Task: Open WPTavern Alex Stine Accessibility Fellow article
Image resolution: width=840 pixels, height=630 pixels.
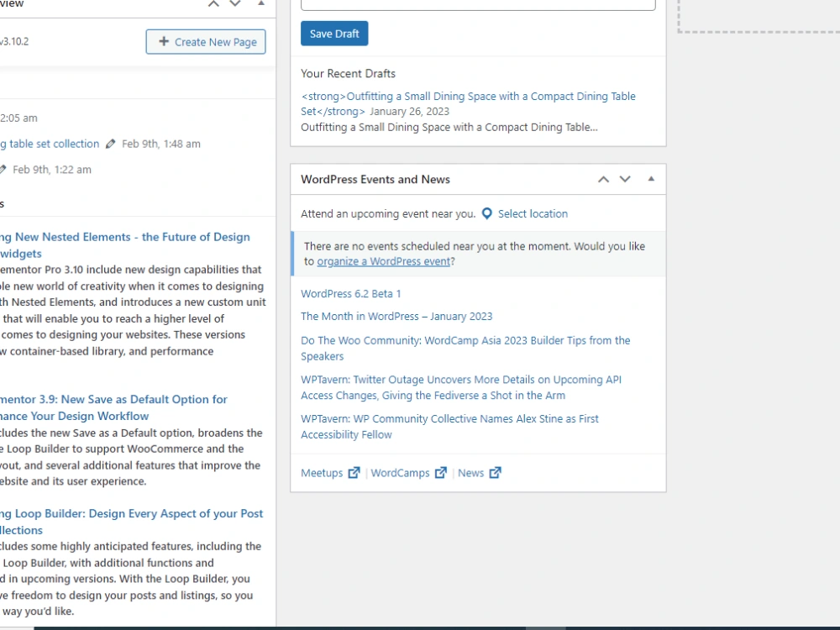Action: pos(449,427)
